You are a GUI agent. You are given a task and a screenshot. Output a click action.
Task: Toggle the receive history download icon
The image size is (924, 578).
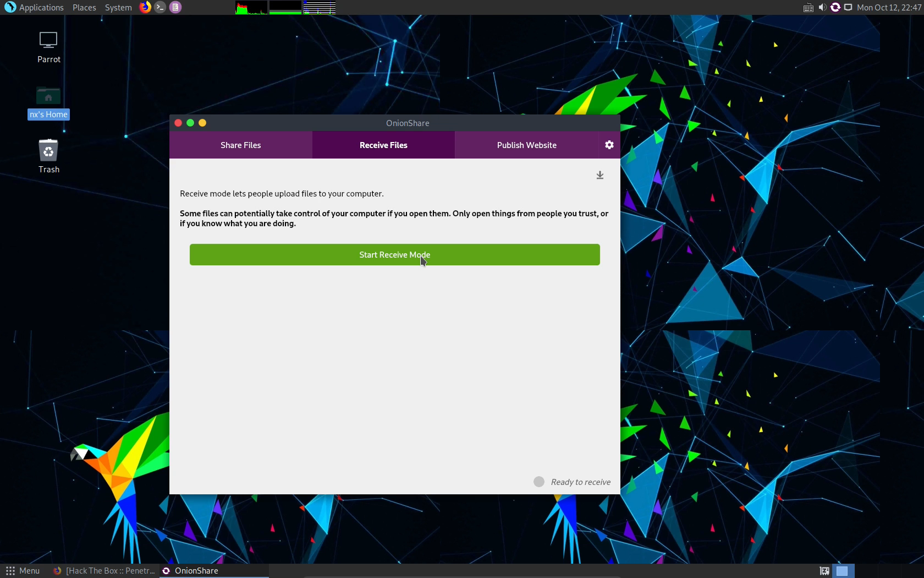[x=600, y=175]
